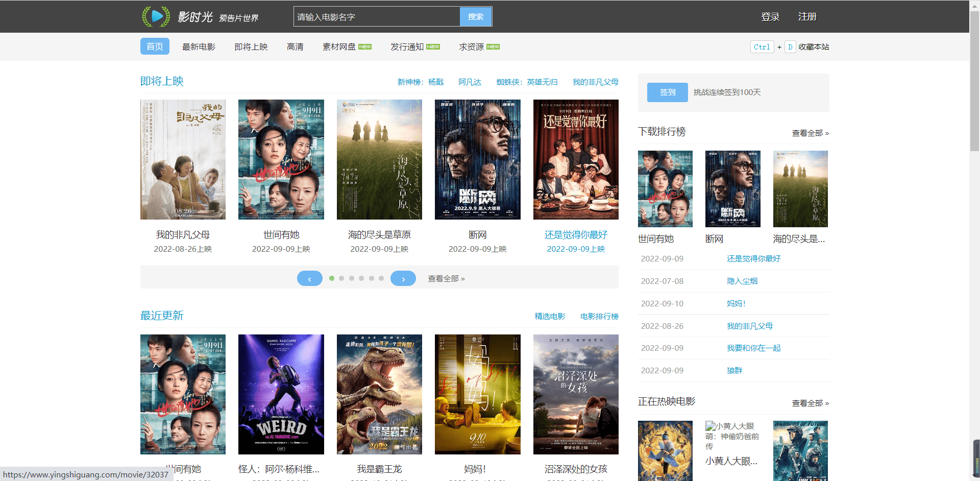Click the previous arrow button in the carousel
Viewport: 980px width, 481px height.
click(x=310, y=278)
